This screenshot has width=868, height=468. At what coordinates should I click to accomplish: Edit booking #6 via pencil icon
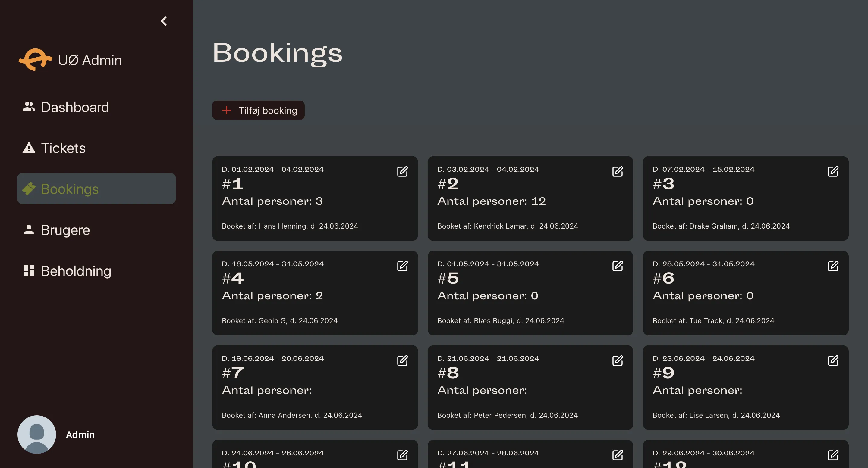(x=833, y=266)
